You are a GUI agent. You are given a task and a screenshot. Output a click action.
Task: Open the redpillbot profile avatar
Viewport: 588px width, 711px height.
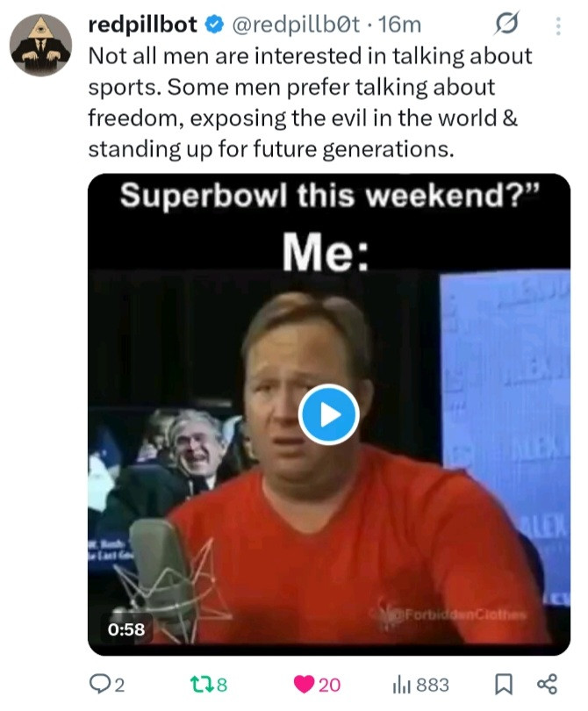pyautogui.click(x=40, y=45)
